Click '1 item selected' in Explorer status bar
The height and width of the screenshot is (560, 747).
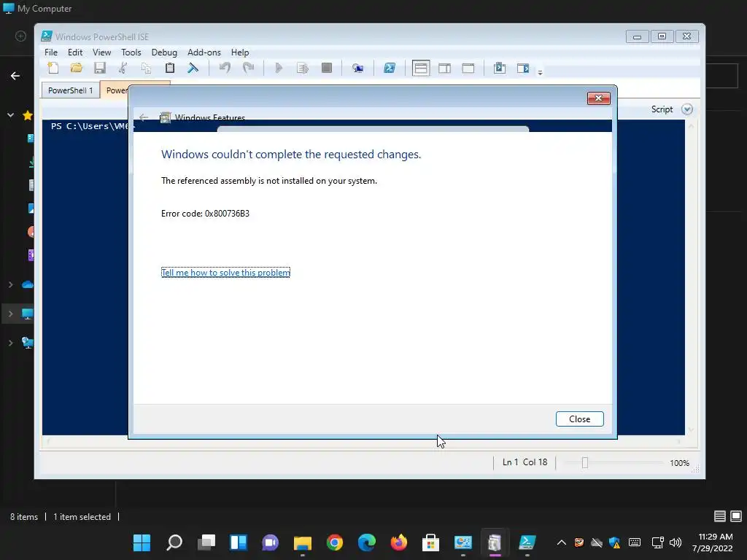coord(82,517)
